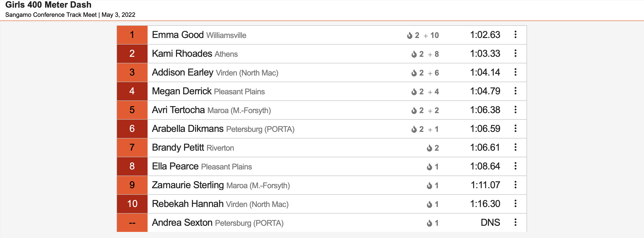Expand options menu for Arabella Dikmans row
Image resolution: width=644 pixels, height=238 pixels.
[x=515, y=129]
